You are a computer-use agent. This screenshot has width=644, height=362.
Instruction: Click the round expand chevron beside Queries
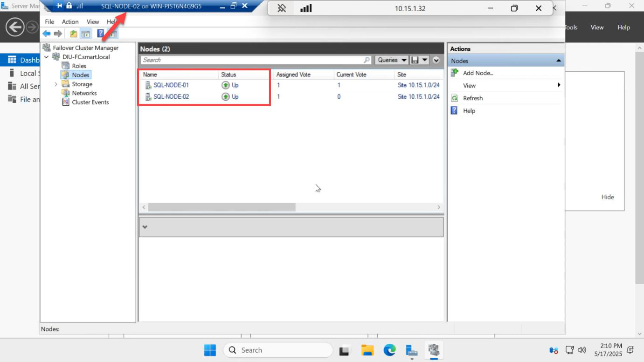(436, 60)
